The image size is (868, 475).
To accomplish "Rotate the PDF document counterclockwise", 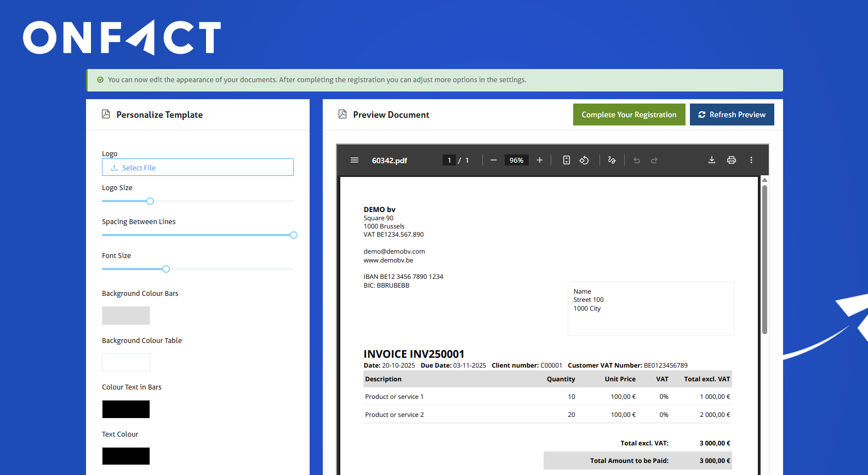I will pyautogui.click(x=584, y=160).
